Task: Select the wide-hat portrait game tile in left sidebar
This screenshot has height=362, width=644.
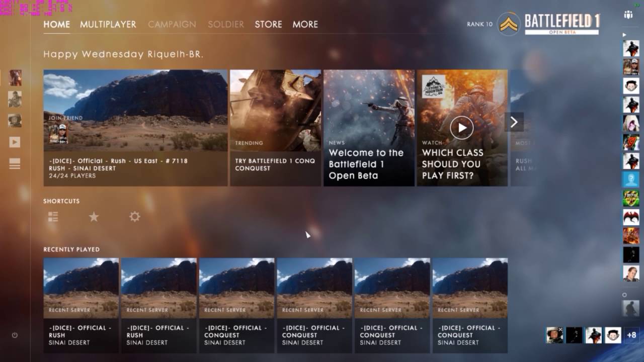Action: tap(15, 121)
